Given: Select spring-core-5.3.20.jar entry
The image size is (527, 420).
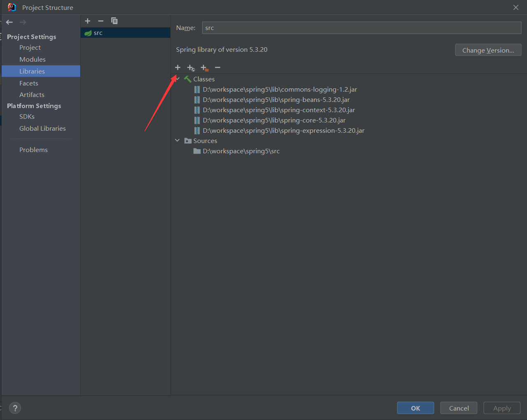Looking at the screenshot, I should tap(274, 120).
